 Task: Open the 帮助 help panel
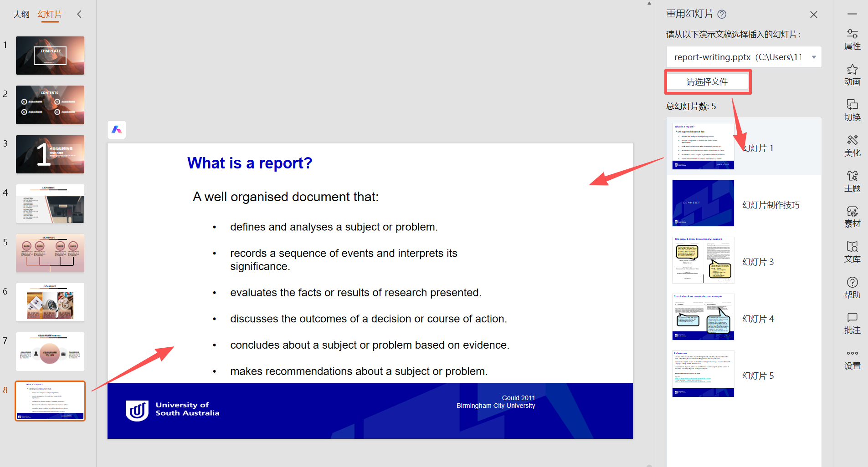pyautogui.click(x=852, y=288)
